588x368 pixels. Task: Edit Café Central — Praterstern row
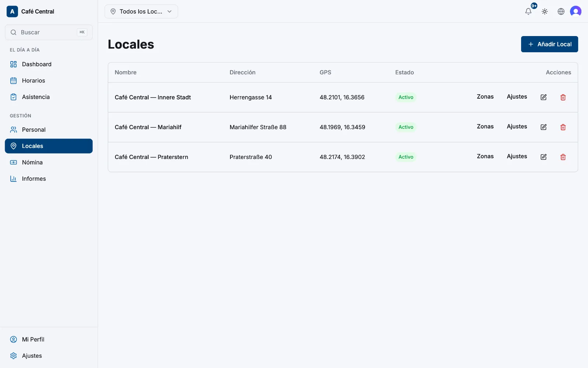tap(544, 157)
